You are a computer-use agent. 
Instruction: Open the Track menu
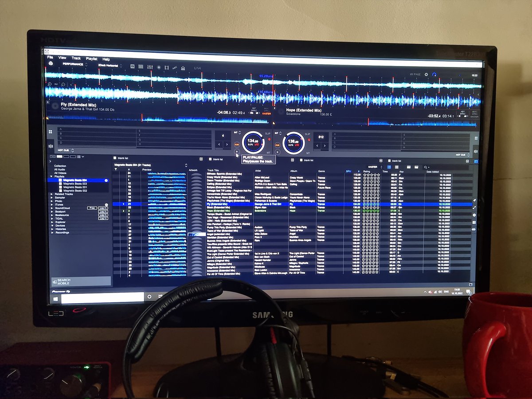(76, 58)
